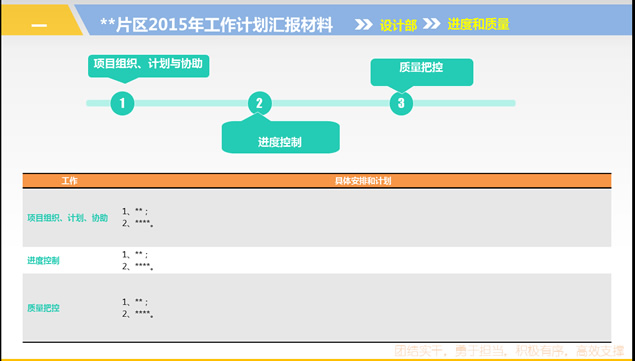Screen dimensions: 635x361
Task: Click double chevron arrow before 进度和质量
Action: (432, 24)
